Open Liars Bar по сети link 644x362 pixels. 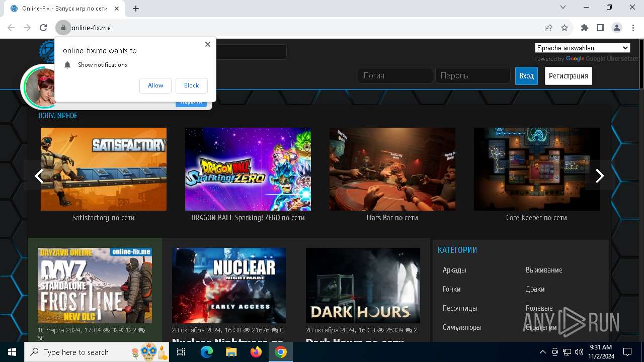click(x=392, y=218)
